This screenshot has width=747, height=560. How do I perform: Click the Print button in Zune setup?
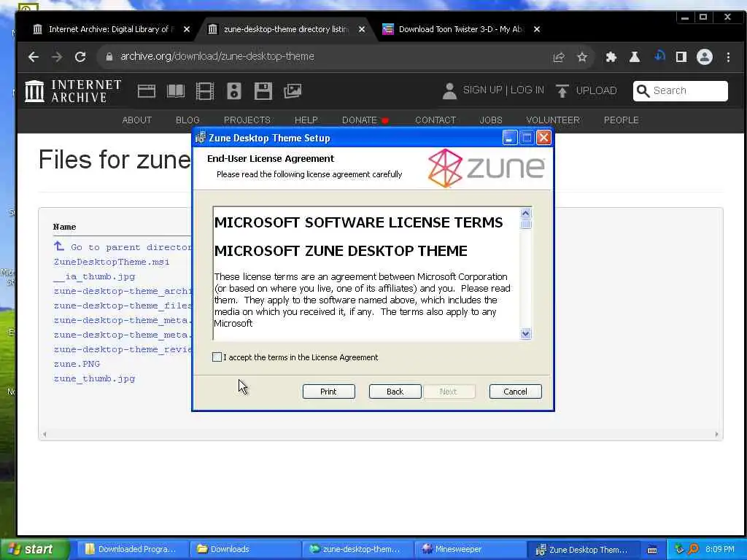coord(328,392)
